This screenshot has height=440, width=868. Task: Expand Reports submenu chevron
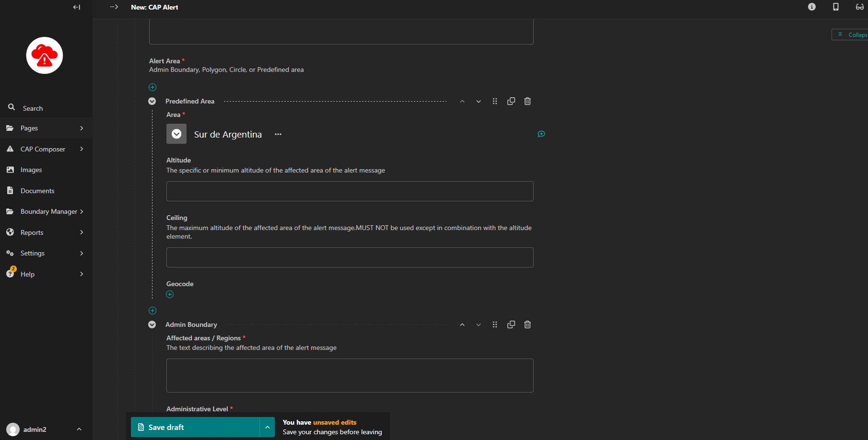pos(82,232)
